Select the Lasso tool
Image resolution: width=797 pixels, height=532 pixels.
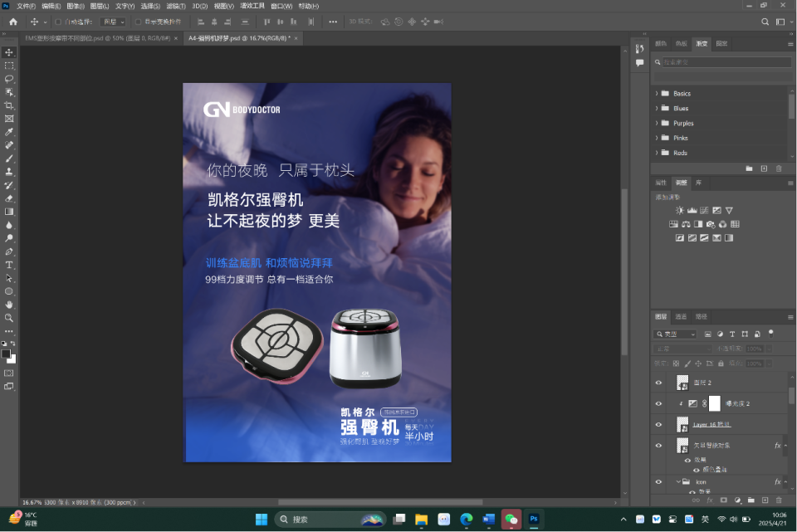tap(9, 79)
